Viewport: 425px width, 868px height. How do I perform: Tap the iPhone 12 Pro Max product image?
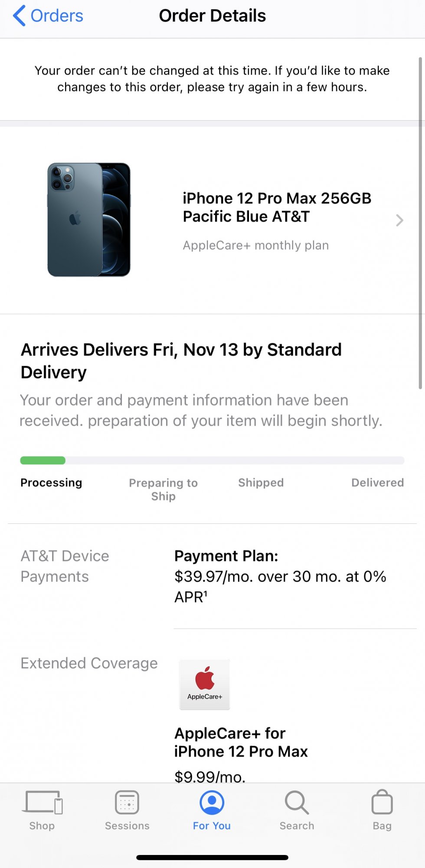(89, 220)
